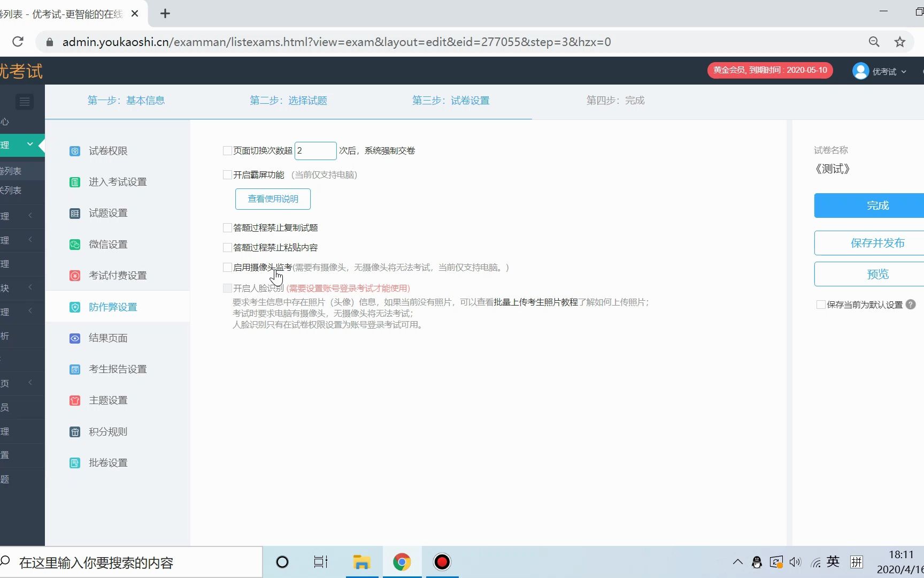Screen dimensions: 924x578
Task: Click the 试题设置 icon
Action: 75,213
